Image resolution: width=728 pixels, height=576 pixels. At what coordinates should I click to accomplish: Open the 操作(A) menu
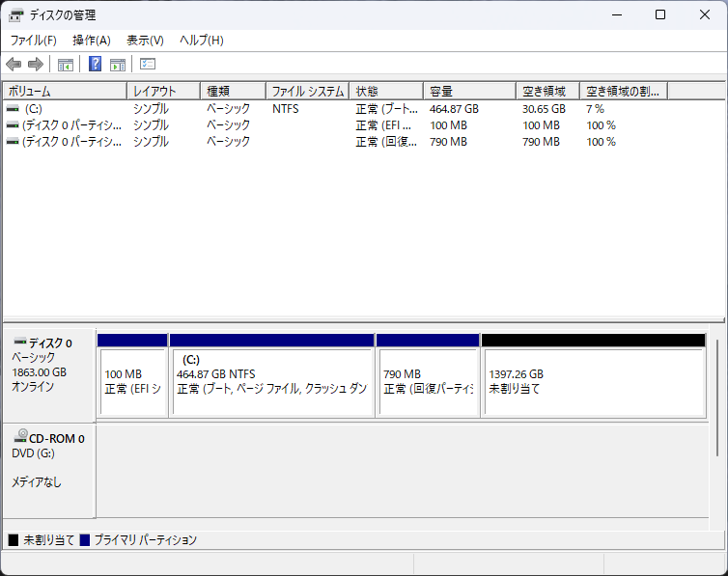tap(92, 41)
